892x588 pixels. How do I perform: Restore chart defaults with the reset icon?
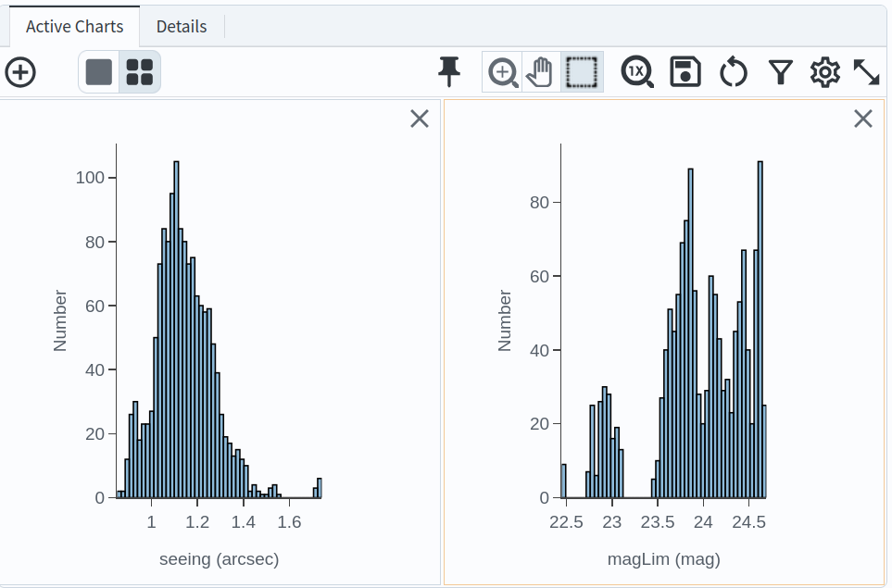pos(733,71)
